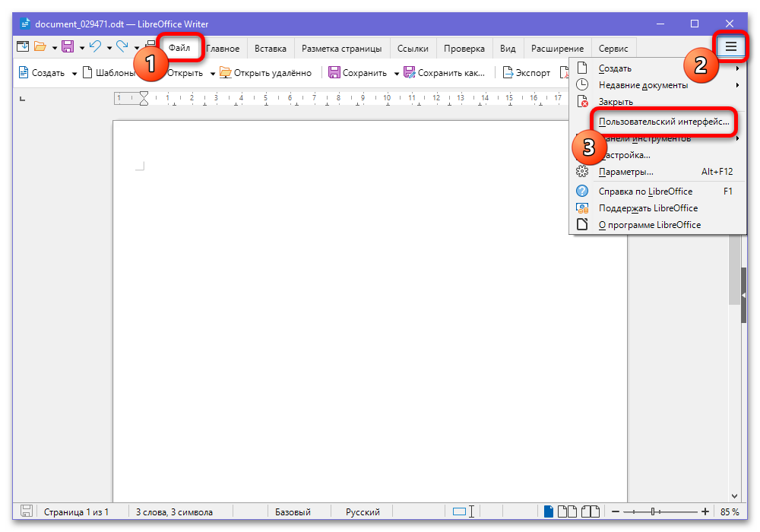Click the open folder icon in quick access bar

pyautogui.click(x=40, y=46)
